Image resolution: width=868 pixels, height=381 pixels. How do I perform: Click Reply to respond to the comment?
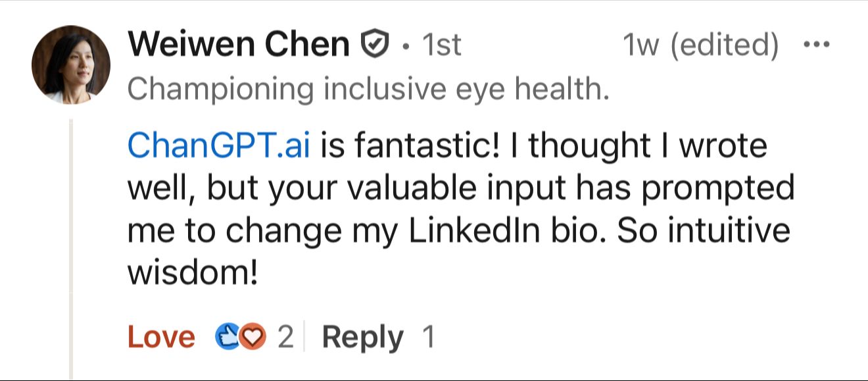click(x=362, y=338)
